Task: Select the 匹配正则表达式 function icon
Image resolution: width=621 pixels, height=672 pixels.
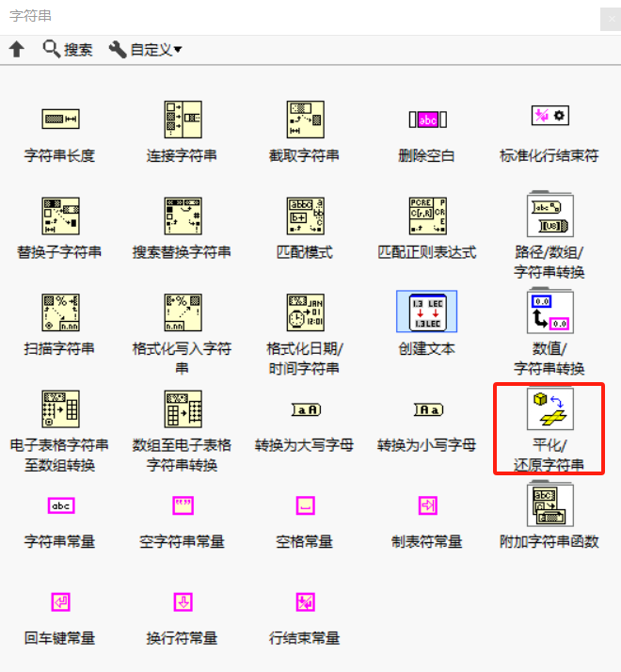Action: [428, 216]
